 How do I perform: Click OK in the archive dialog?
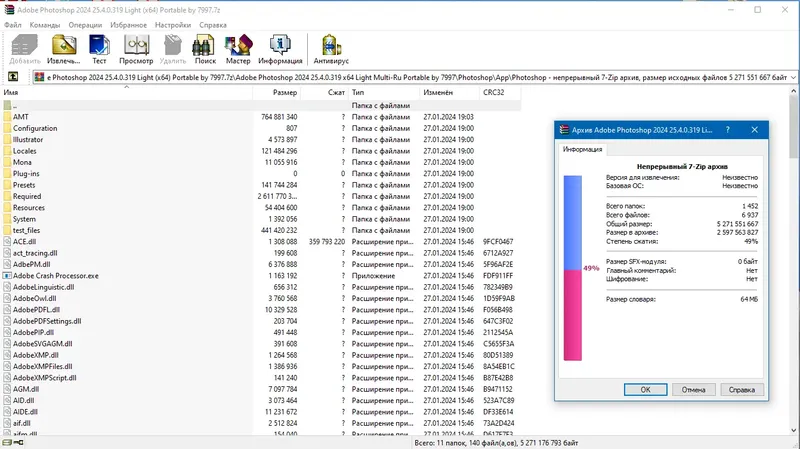point(645,389)
